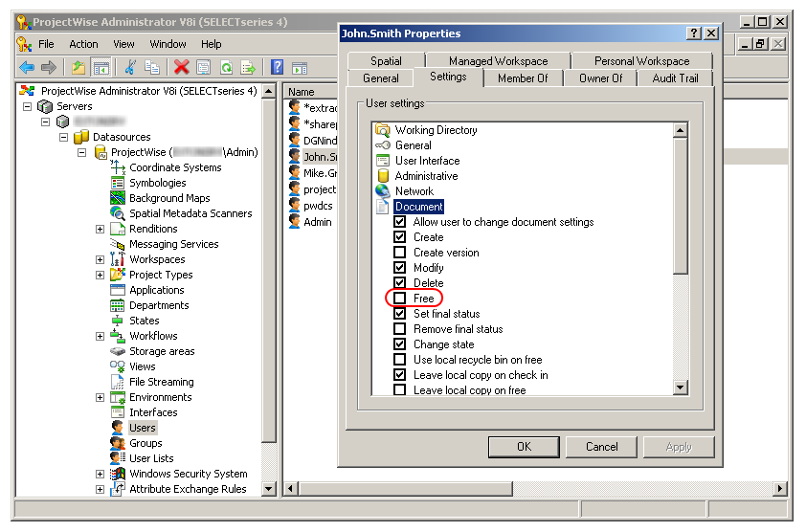Expand the Environments node
Image resolution: width=806 pixels, height=532 pixels.
[101, 397]
